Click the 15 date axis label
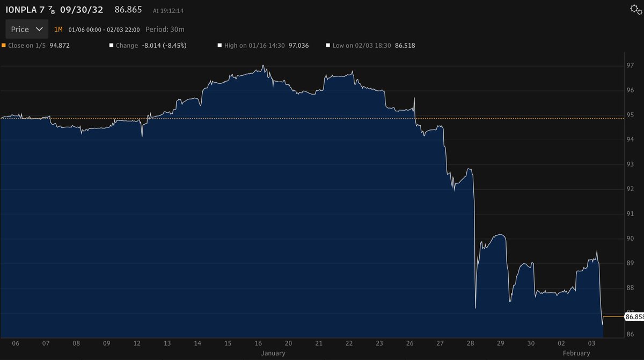Image resolution: width=644 pixels, height=360 pixels. click(228, 343)
